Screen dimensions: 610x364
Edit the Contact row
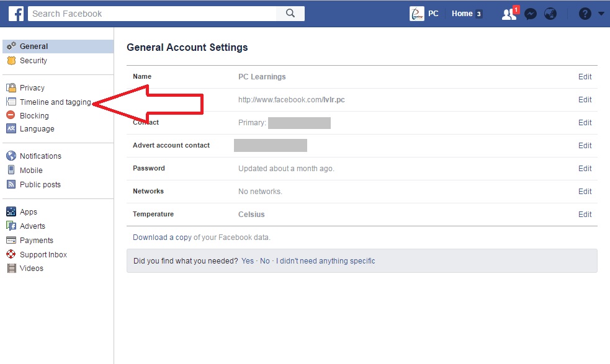pos(585,123)
